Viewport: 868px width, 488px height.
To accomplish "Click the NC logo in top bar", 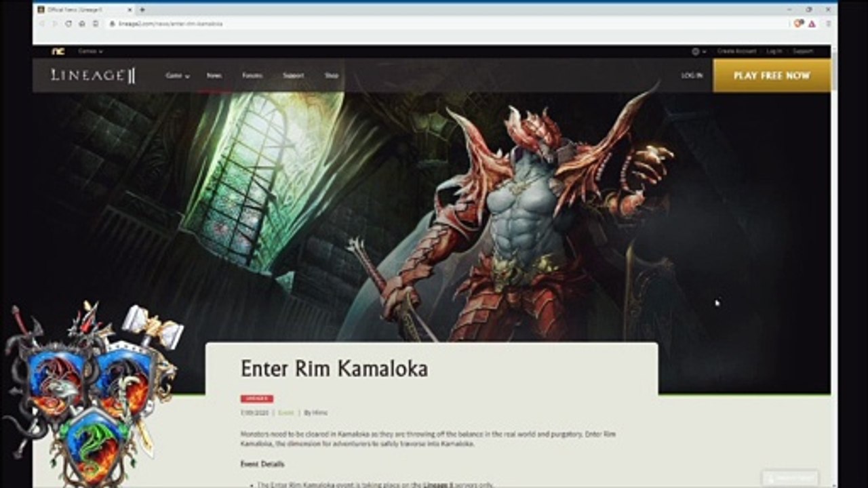I will pos(58,51).
